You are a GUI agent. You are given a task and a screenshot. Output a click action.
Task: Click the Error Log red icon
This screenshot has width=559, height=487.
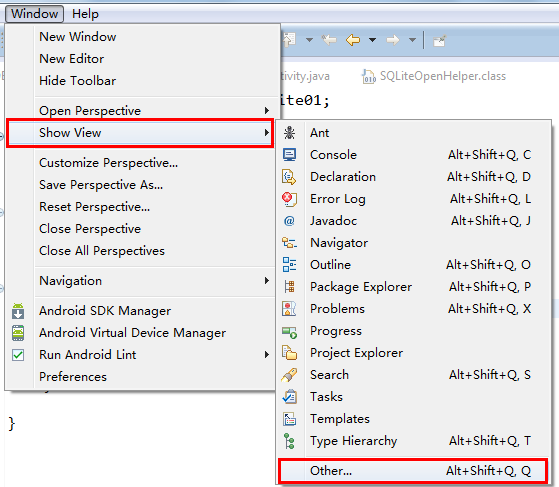click(x=289, y=199)
